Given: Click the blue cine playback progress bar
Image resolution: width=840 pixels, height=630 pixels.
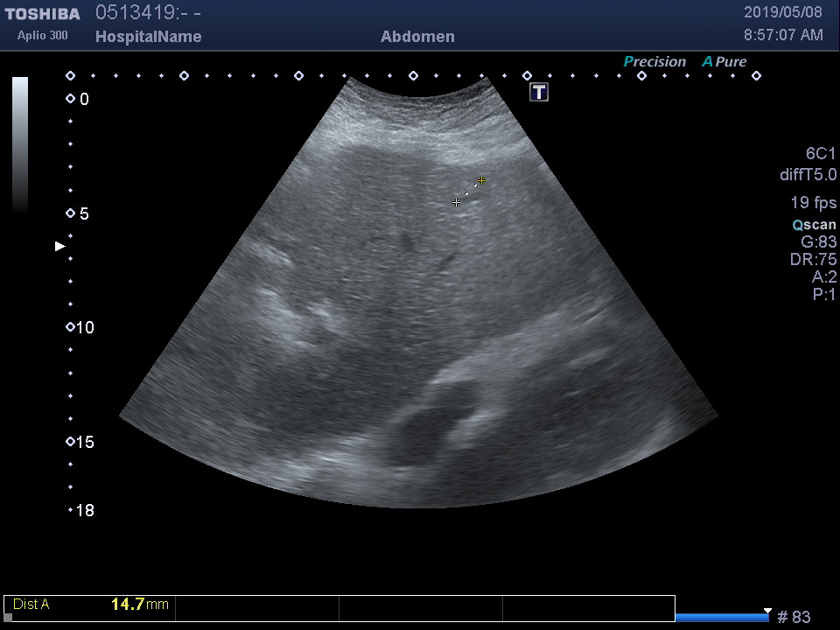Looking at the screenshot, I should point(722,618).
